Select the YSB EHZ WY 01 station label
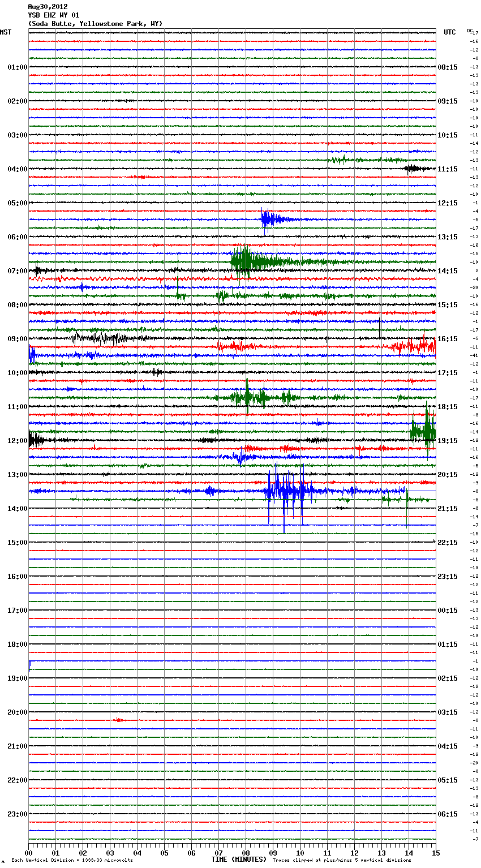 coord(53,15)
